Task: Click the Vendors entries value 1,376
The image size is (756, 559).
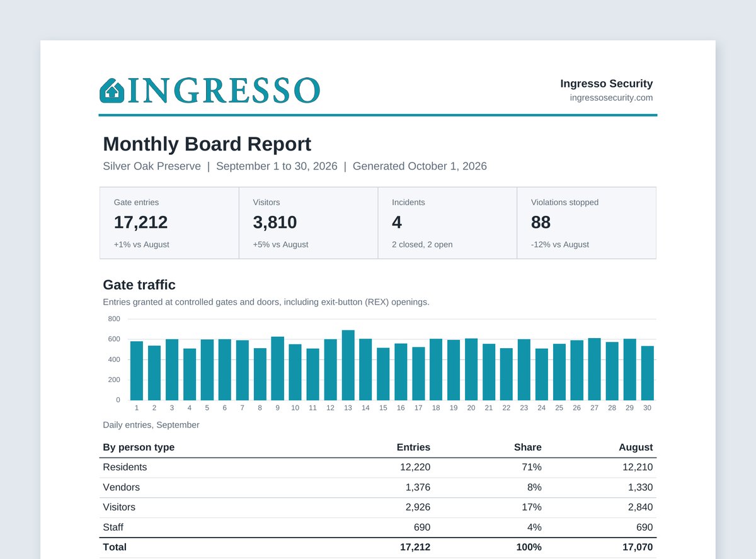Action: point(418,487)
